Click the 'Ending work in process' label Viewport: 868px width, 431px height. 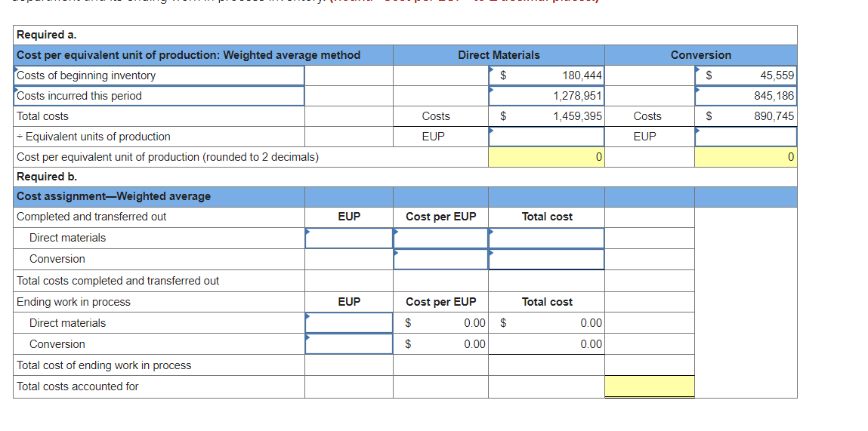73,301
